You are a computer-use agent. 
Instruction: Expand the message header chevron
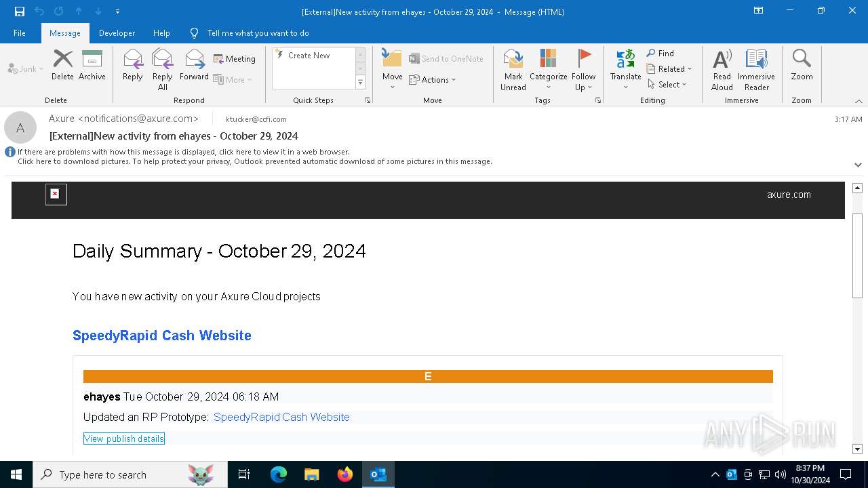(858, 165)
